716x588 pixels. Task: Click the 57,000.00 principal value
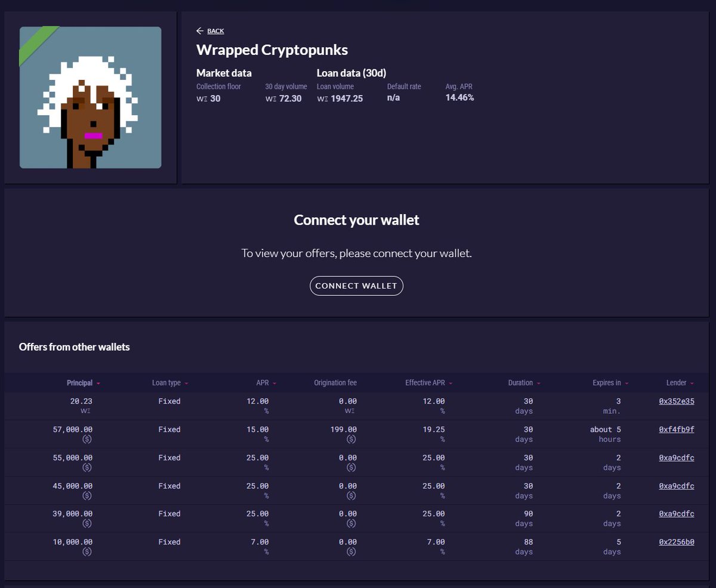pyautogui.click(x=73, y=429)
